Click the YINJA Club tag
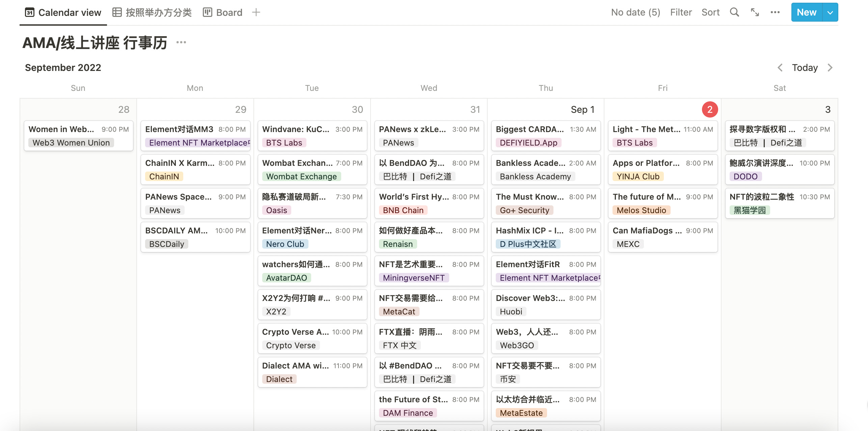The width and height of the screenshot is (868, 431). point(638,176)
